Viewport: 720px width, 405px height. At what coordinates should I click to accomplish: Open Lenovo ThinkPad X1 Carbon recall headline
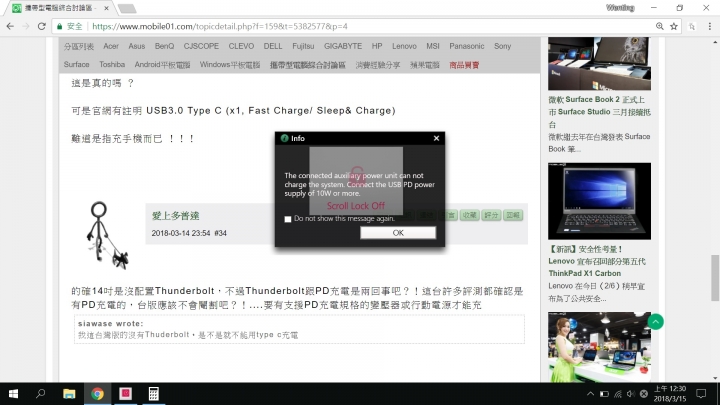click(597, 261)
